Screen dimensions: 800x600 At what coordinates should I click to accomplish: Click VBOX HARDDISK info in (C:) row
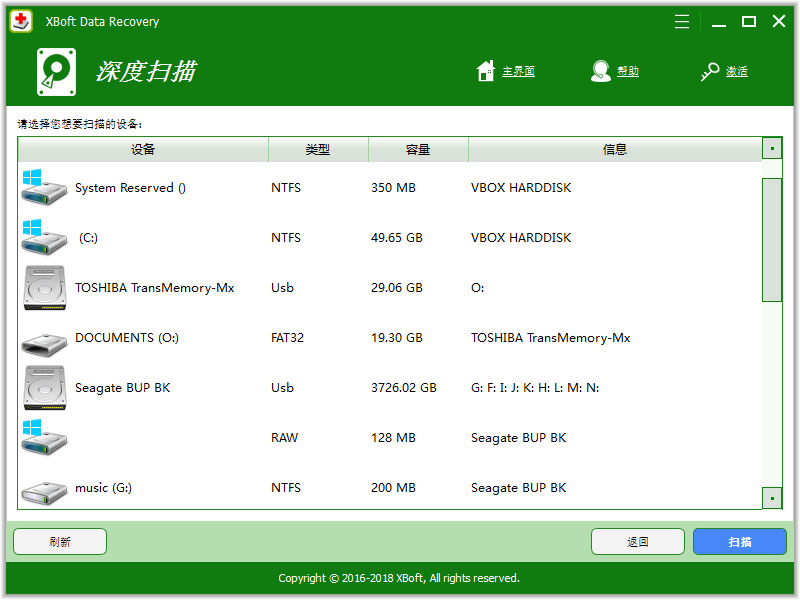click(521, 238)
